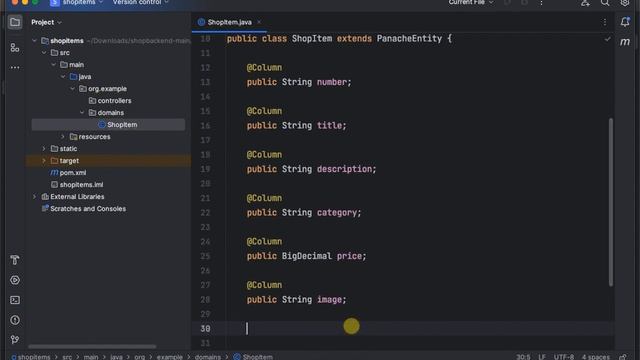
Task: Click the 'number' field name
Action: click(332, 82)
